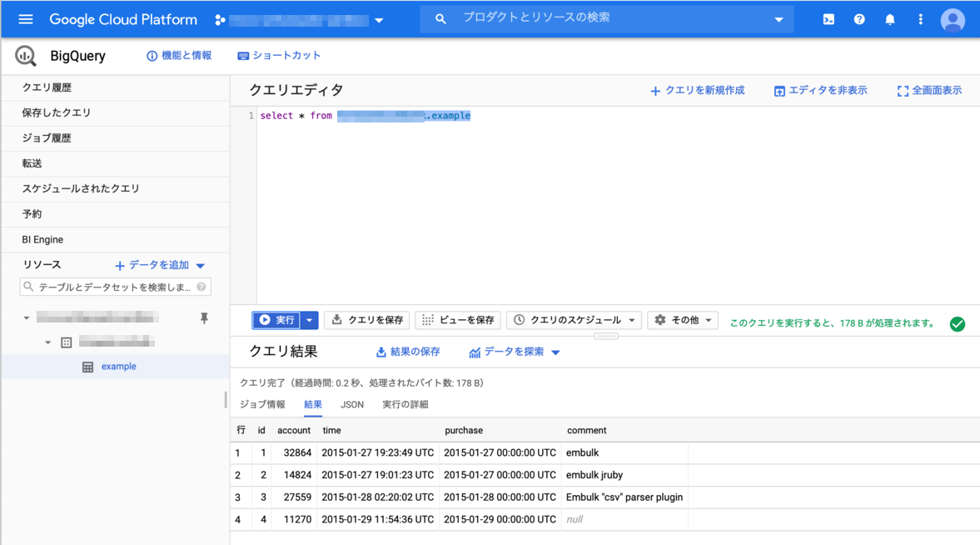This screenshot has height=545, width=980.
Task: Open the help question mark icon
Action: pos(859,19)
